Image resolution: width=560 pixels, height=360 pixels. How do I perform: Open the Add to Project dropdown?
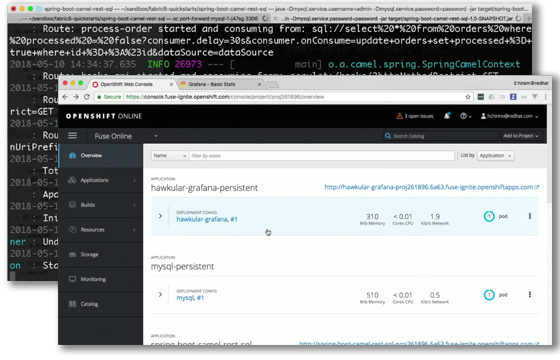(521, 136)
